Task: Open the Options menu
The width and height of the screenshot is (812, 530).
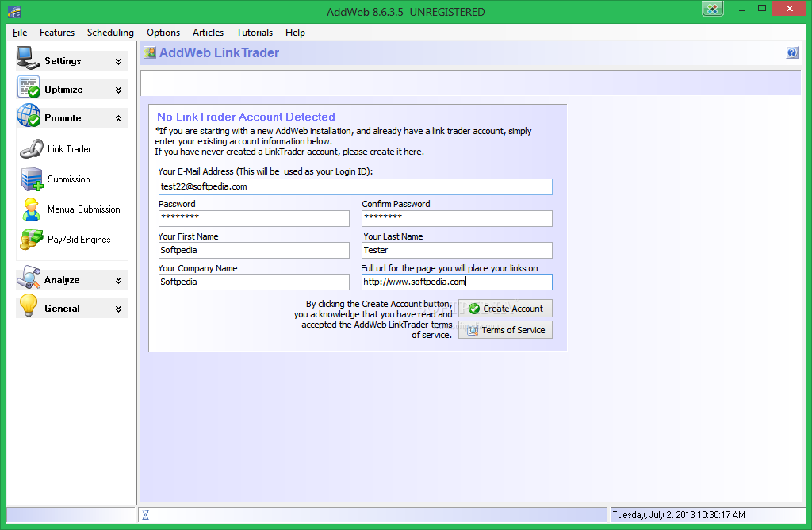Action: coord(163,32)
